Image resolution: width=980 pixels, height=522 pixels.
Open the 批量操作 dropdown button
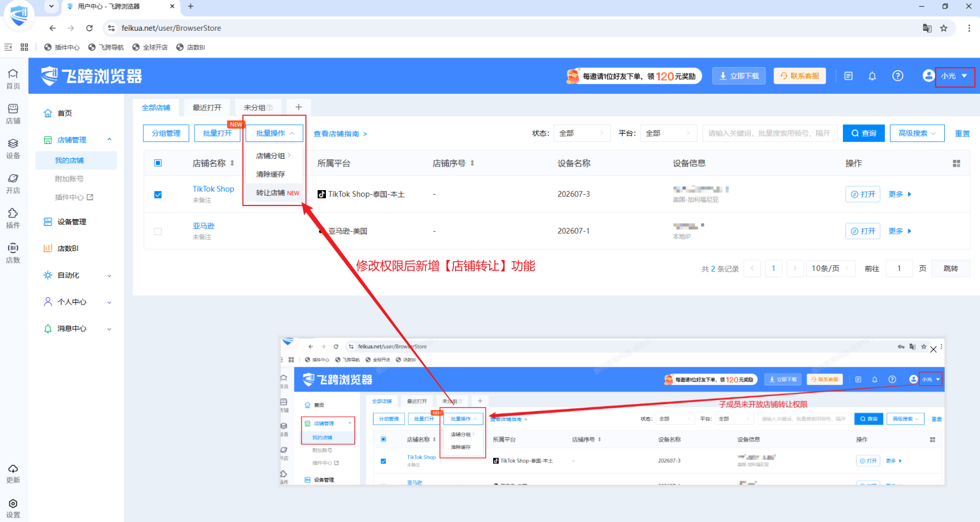tap(275, 133)
